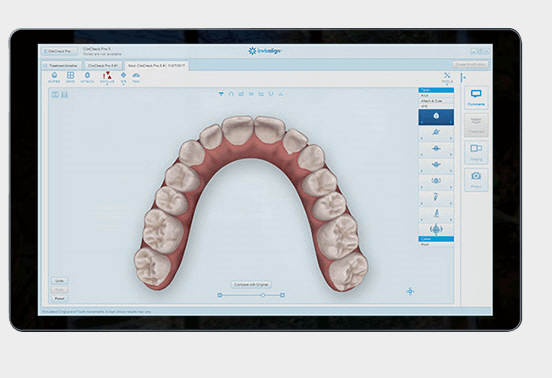Click the pan/center view crosshair icon
The height and width of the screenshot is (378, 552).
pos(410,291)
